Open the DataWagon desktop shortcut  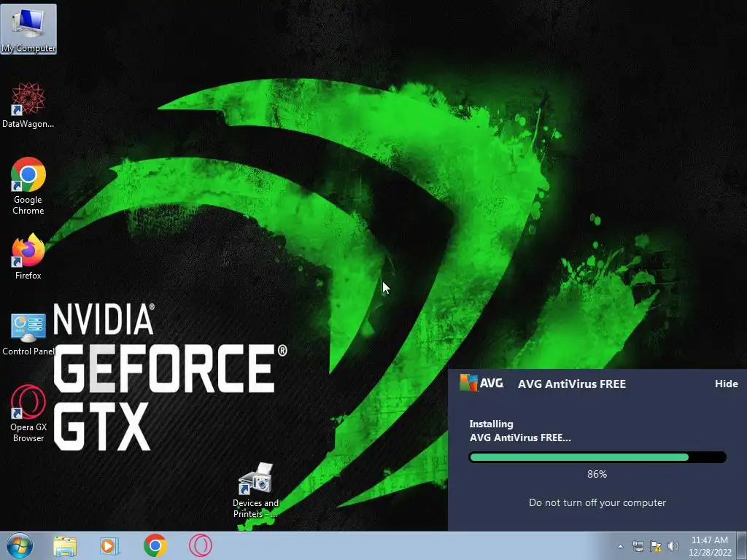coord(28,105)
